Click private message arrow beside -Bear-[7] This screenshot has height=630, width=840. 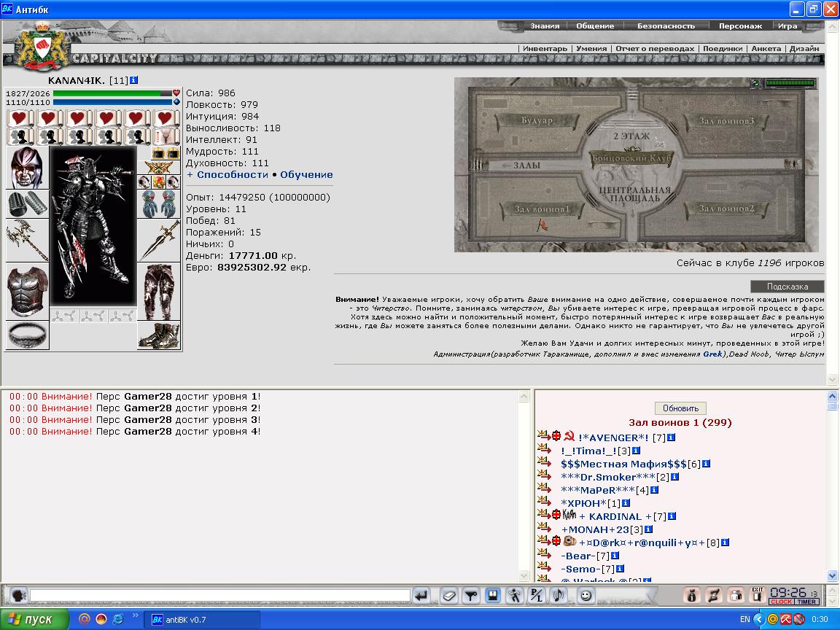pos(544,554)
